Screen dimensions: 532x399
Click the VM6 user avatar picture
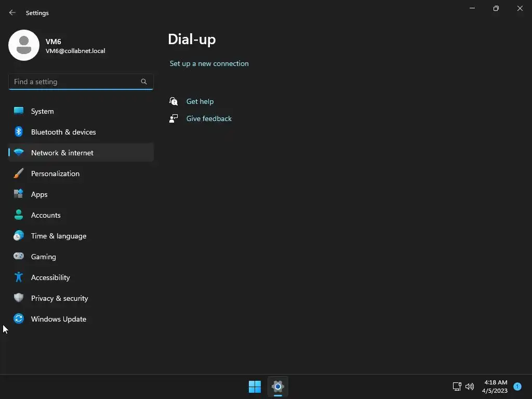click(24, 45)
